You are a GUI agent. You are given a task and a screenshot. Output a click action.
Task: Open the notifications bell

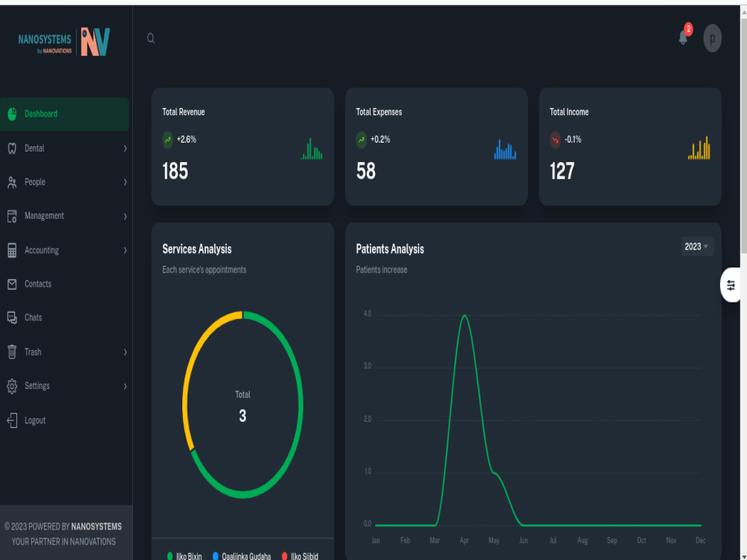(684, 37)
